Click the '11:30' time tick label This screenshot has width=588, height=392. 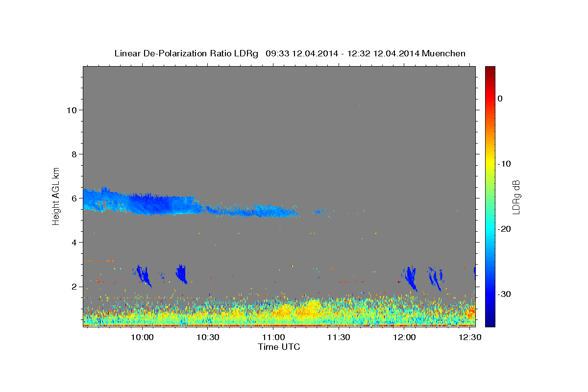pyautogui.click(x=339, y=337)
